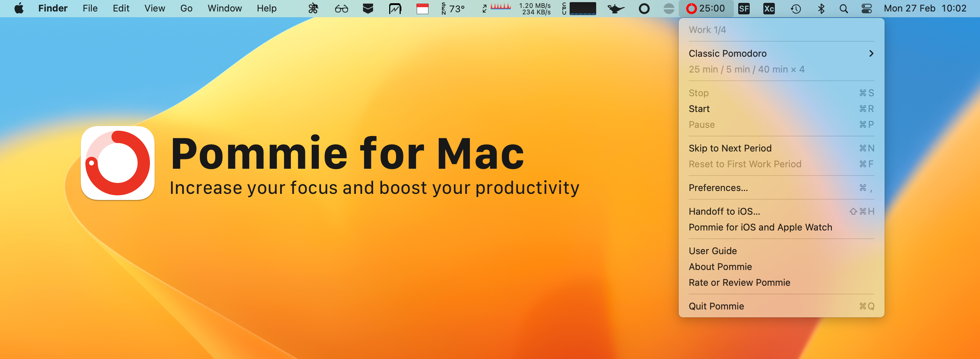Viewport: 980px width, 359px height.
Task: Click the Bluetooth status icon
Action: [x=821, y=8]
